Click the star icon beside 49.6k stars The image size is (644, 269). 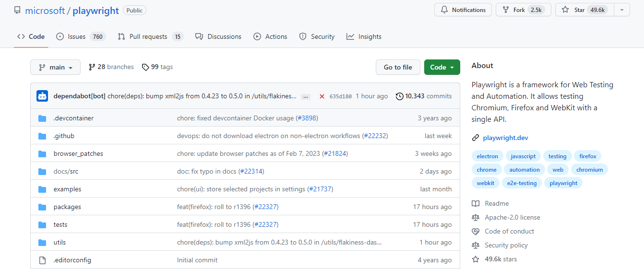click(x=476, y=259)
